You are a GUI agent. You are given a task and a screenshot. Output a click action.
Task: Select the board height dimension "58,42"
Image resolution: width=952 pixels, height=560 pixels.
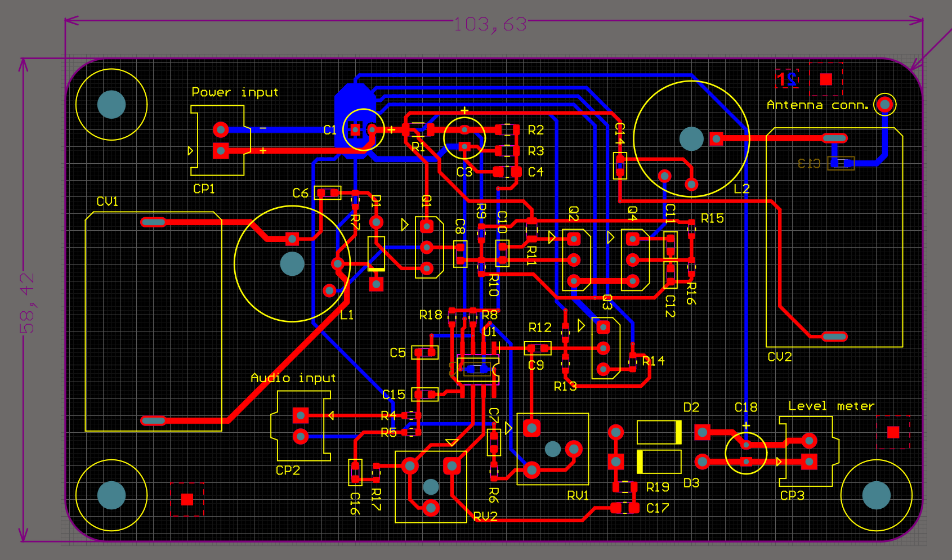click(x=27, y=303)
